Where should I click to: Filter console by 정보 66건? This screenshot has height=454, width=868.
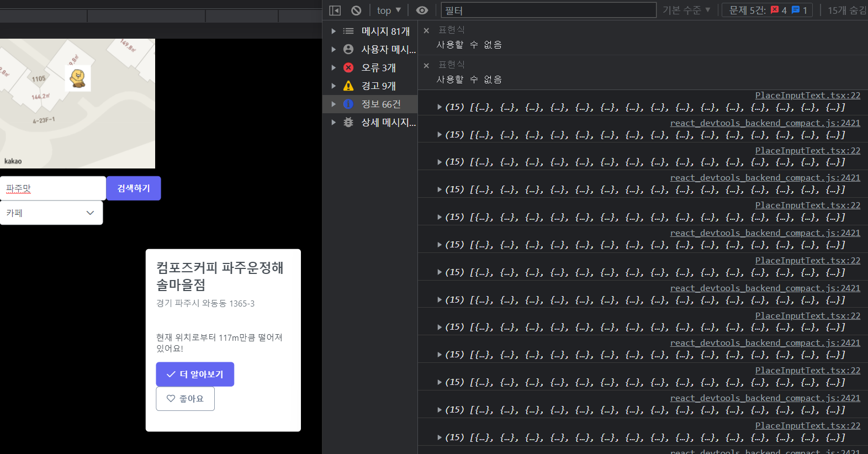click(x=370, y=104)
